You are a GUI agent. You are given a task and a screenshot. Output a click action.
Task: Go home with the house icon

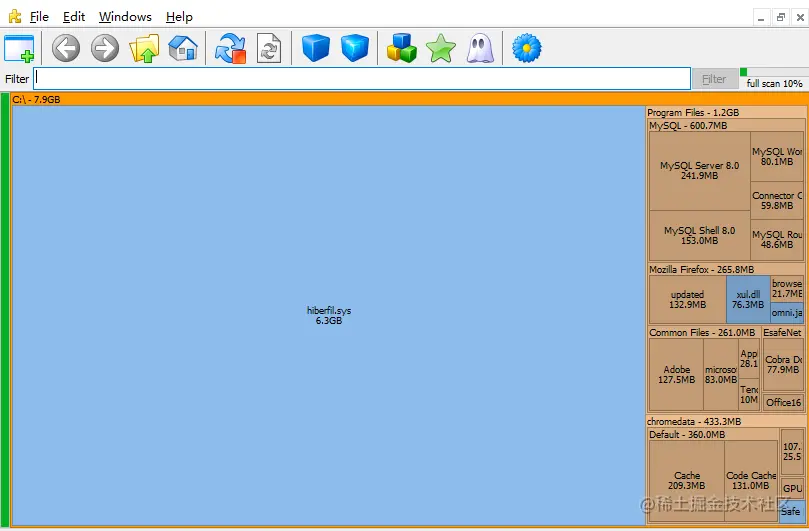(x=183, y=48)
